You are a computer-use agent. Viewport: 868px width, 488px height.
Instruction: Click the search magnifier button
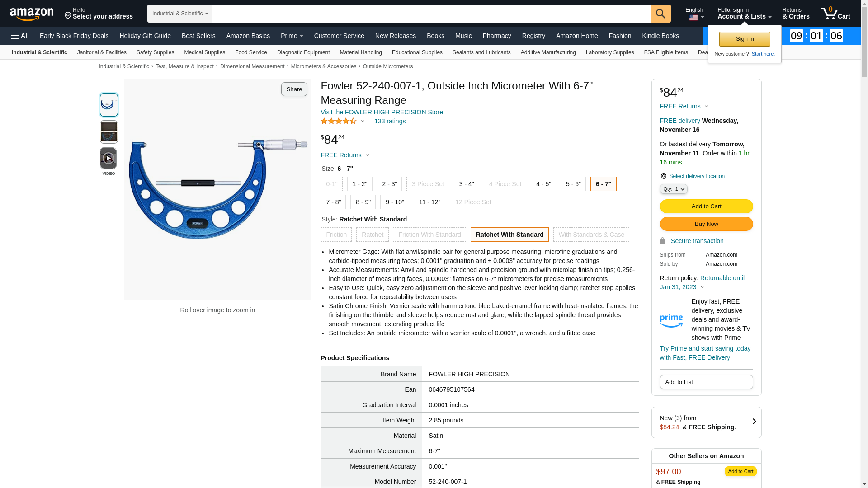click(x=660, y=14)
